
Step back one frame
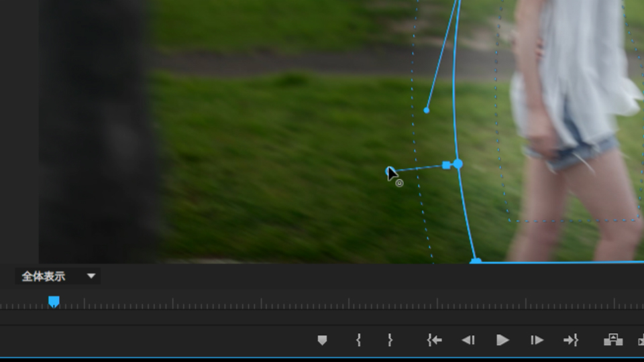(x=468, y=341)
